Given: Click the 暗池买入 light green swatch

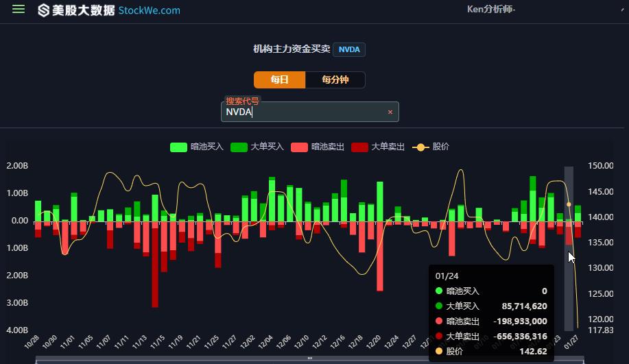Looking at the screenshot, I should 178,147.
